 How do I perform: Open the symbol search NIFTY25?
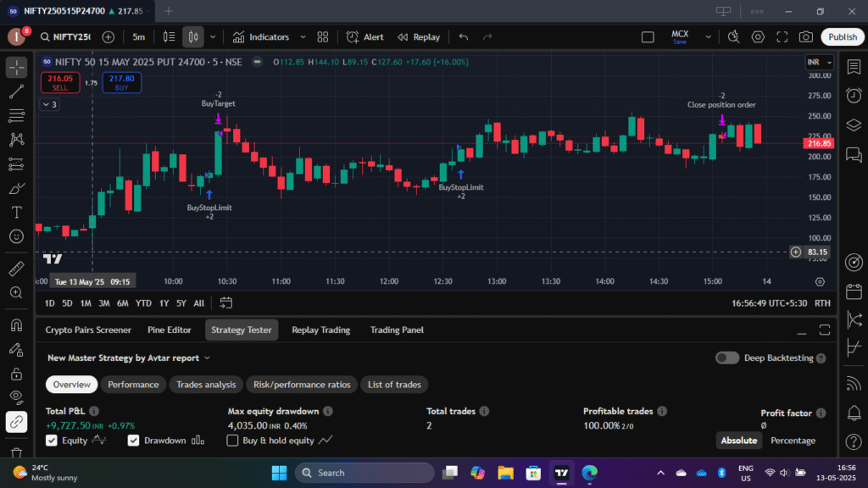pos(65,37)
